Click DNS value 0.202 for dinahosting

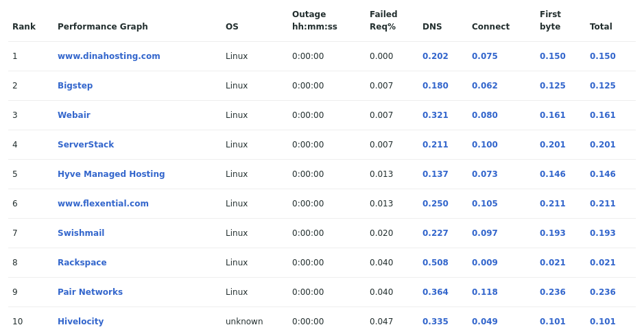coord(436,56)
